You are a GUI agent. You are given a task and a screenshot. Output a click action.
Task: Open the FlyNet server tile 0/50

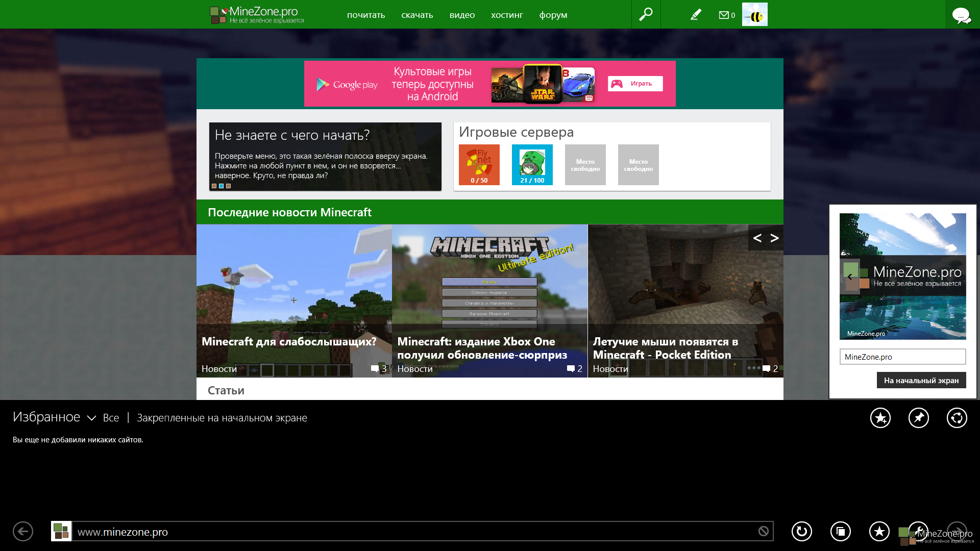coord(479,164)
